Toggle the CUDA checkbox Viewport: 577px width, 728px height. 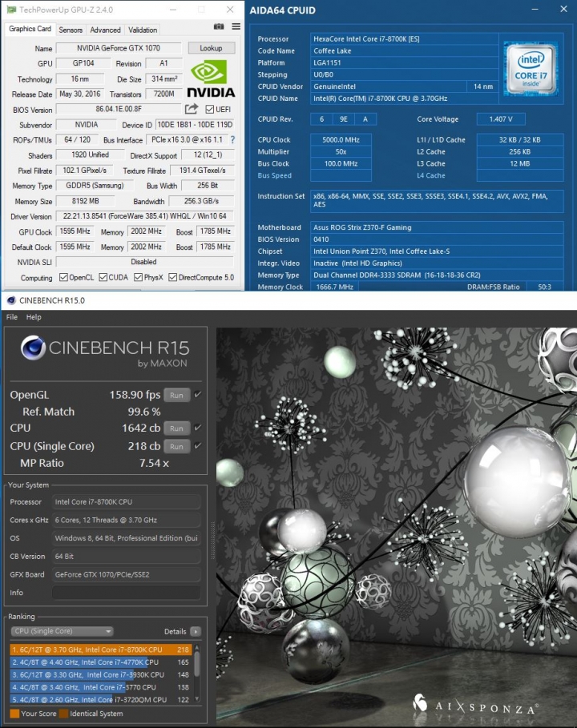(103, 277)
